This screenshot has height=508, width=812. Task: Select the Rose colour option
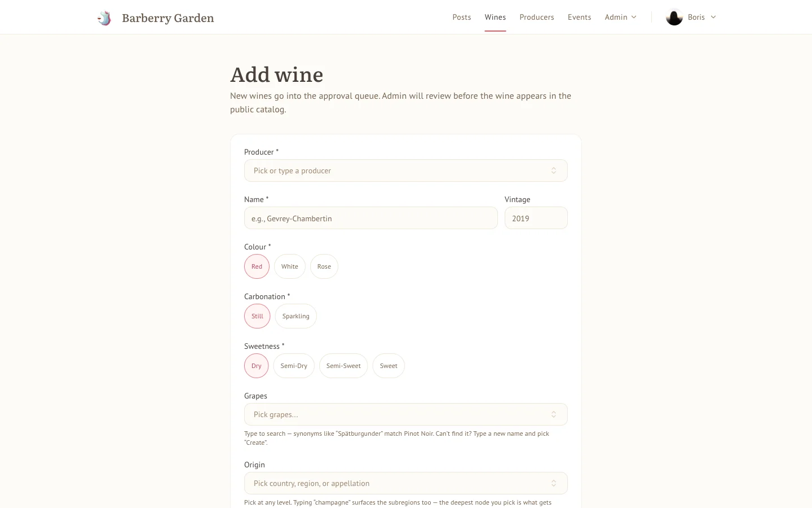coord(324,266)
